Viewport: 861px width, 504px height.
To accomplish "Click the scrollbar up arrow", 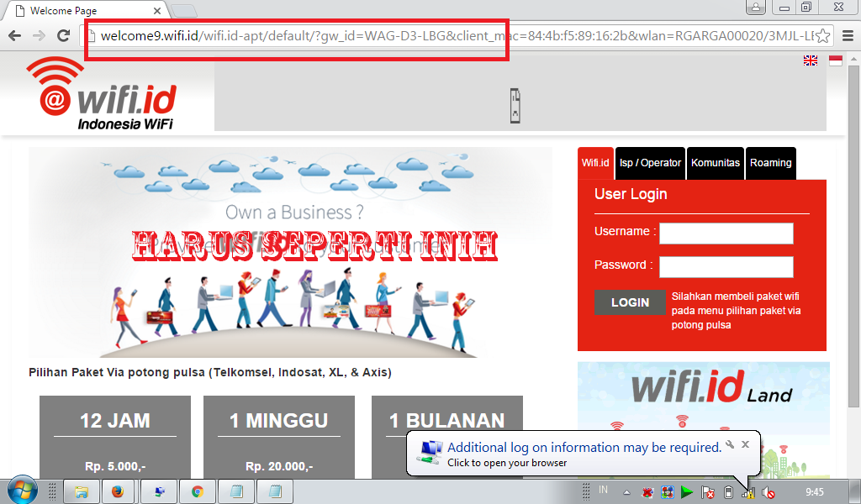I will pos(853,58).
